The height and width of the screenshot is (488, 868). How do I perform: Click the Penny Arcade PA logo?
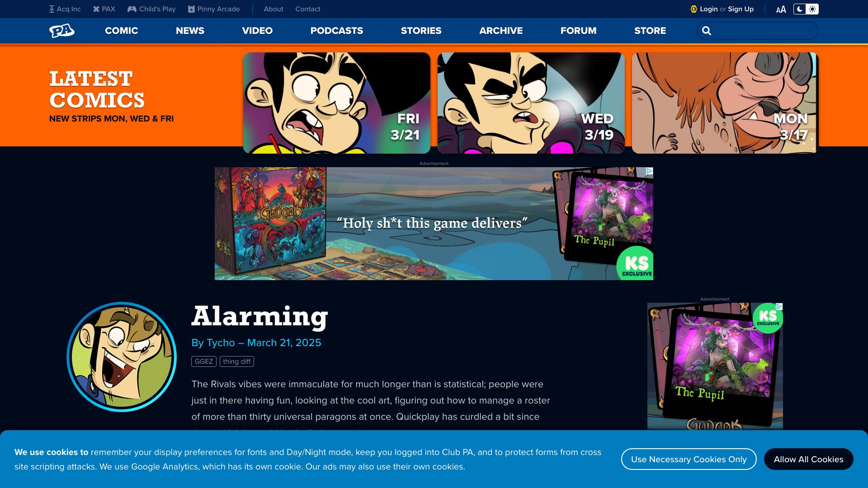click(62, 30)
